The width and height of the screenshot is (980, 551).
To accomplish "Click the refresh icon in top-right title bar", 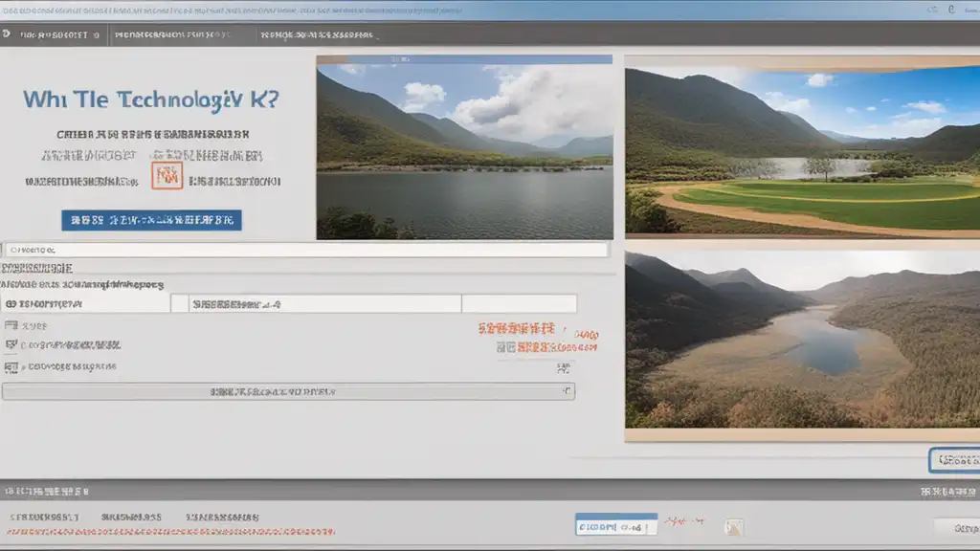I will 932,10.
